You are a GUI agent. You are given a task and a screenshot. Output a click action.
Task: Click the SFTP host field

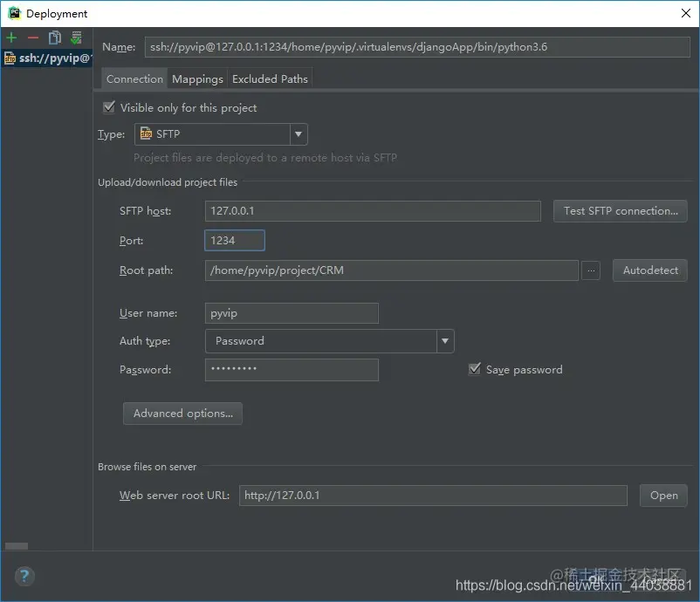click(373, 211)
